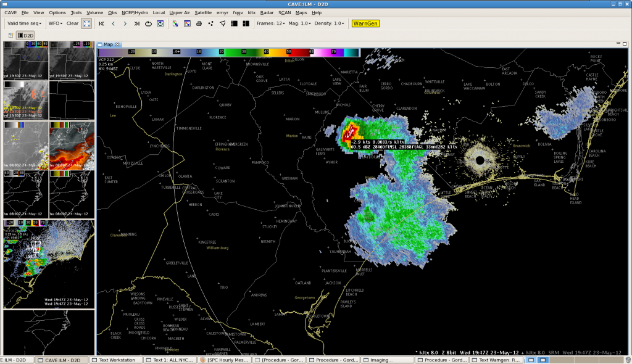This screenshot has width=632, height=364.
Task: Open the loop properties icon
Action: point(160,23)
